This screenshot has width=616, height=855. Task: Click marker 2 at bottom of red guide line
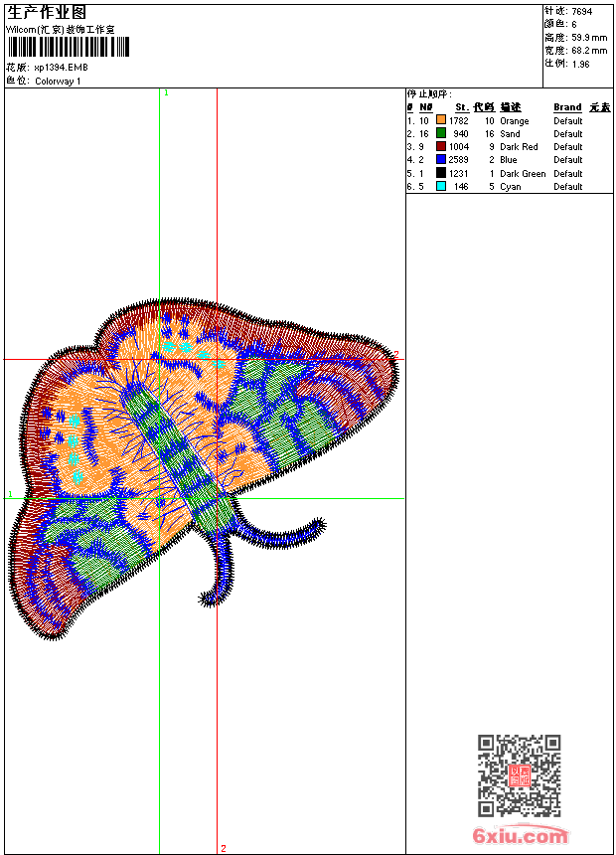tap(224, 848)
